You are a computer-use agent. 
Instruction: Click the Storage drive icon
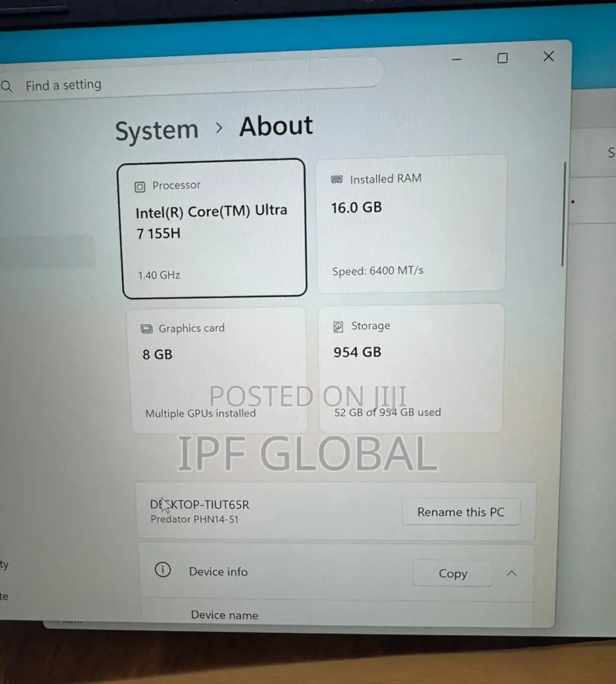tap(338, 327)
